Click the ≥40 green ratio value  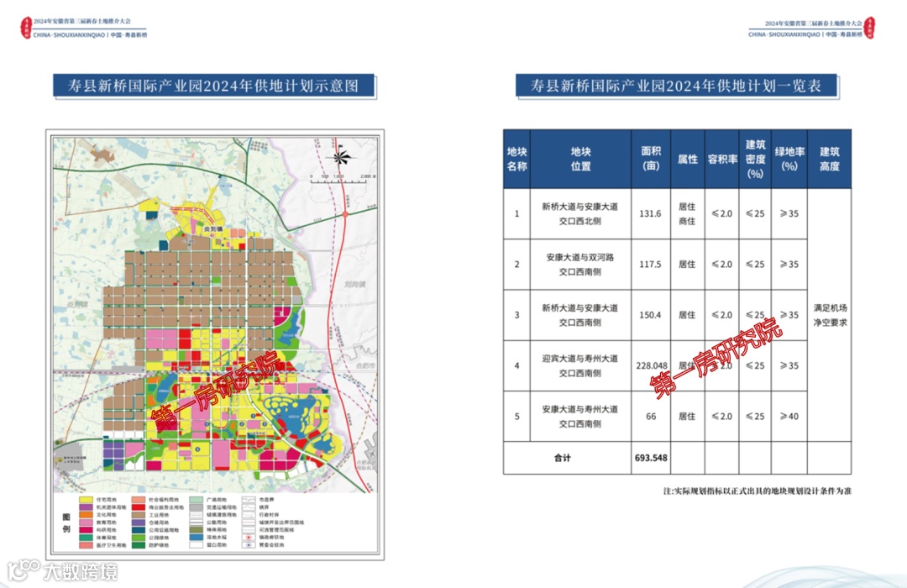click(x=789, y=416)
